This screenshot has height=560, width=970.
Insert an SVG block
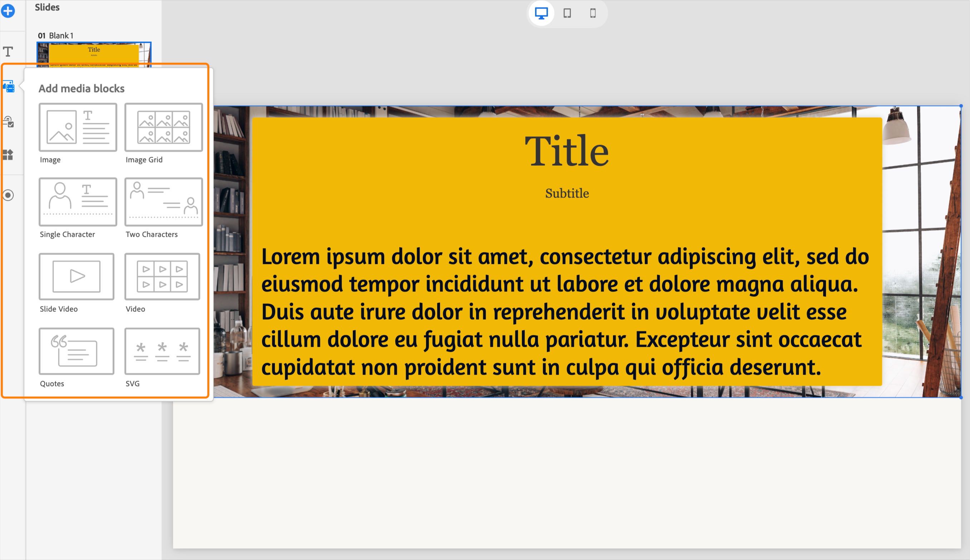point(162,351)
